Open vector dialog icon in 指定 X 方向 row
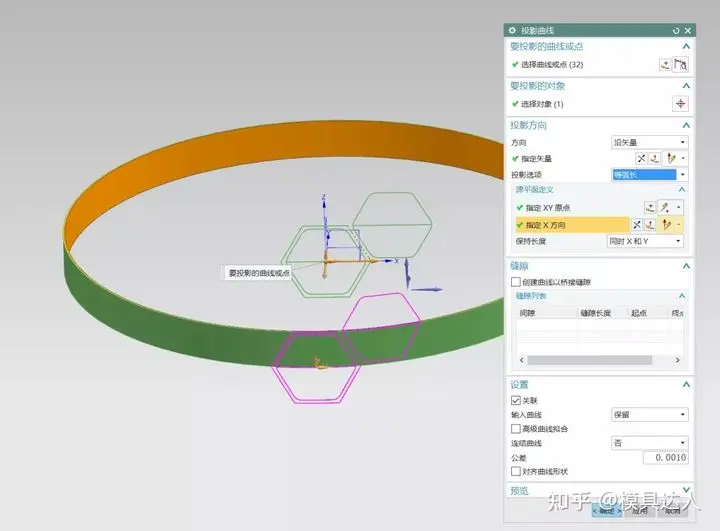The image size is (720, 531). [x=650, y=225]
